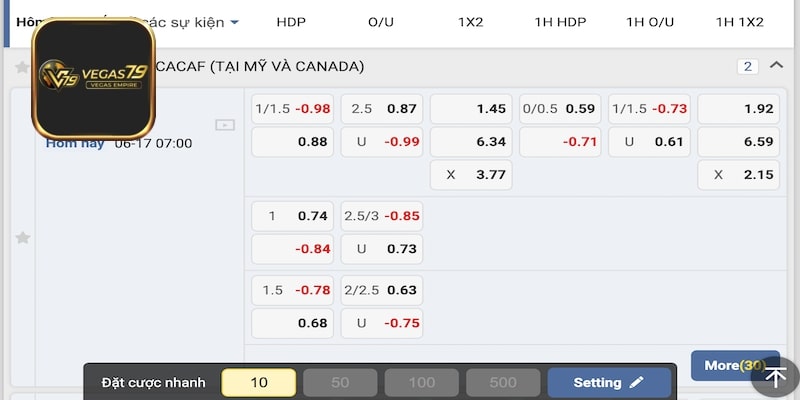This screenshot has width=800, height=400.
Task: Select quick bet amount 500
Action: (503, 382)
